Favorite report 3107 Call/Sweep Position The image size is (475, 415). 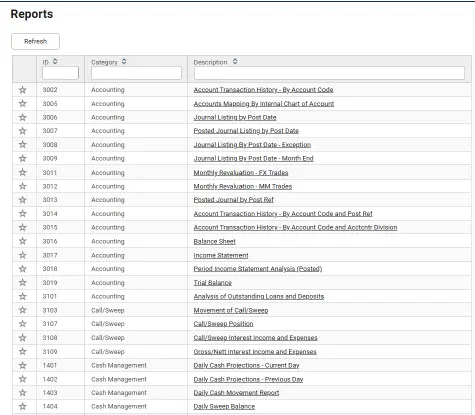[x=23, y=324]
